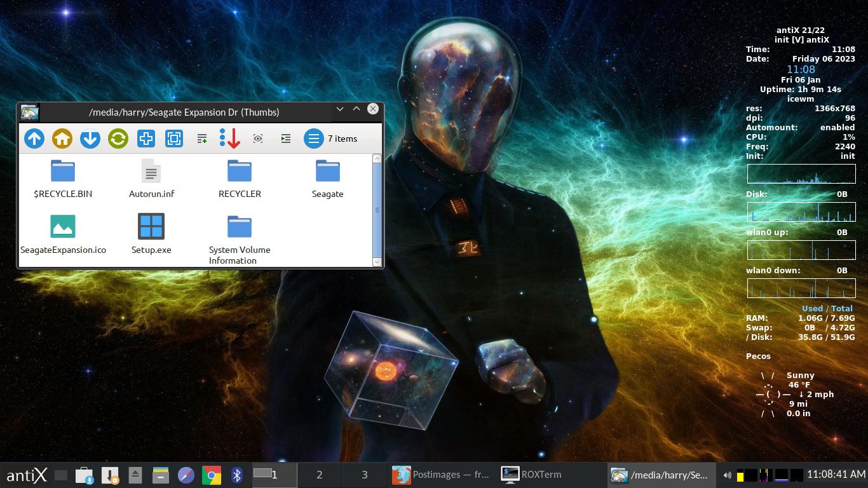Click the '7 items' label in toolbar
This screenshot has width=868, height=488.
tap(342, 139)
